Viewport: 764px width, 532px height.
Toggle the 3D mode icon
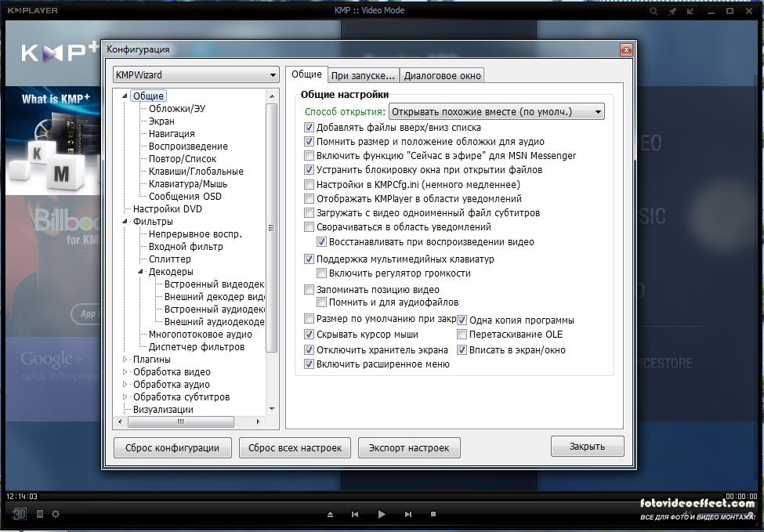coord(19,513)
